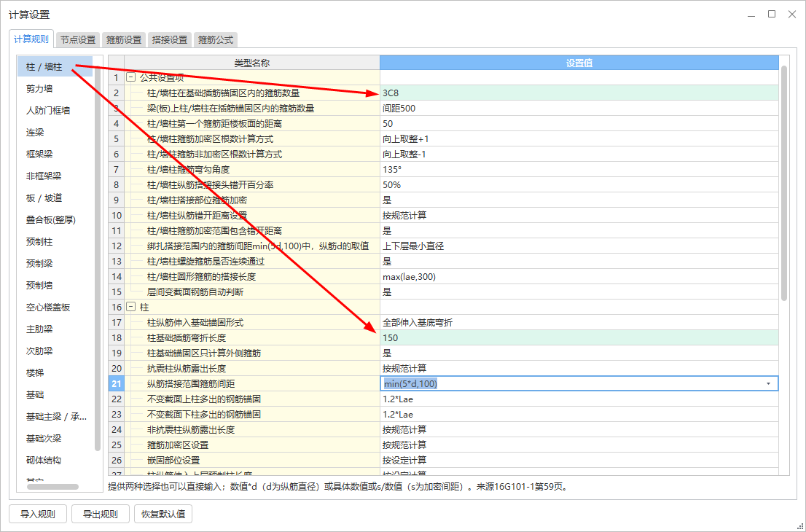Screen dimensions: 806x532
Task: Close the 计算设置 window
Action: pos(792,15)
